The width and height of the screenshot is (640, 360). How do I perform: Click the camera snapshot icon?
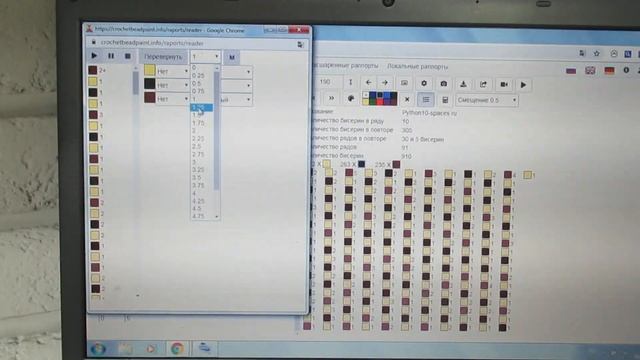444,84
